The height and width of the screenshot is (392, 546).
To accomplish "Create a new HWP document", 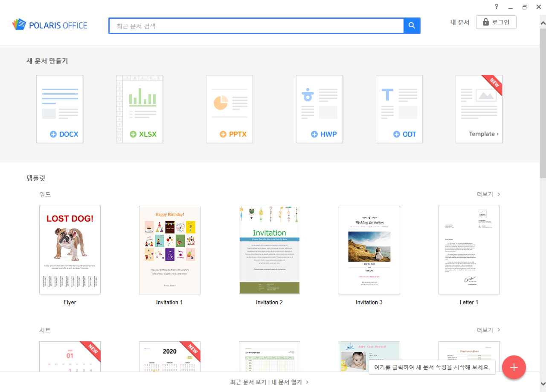I will [319, 109].
